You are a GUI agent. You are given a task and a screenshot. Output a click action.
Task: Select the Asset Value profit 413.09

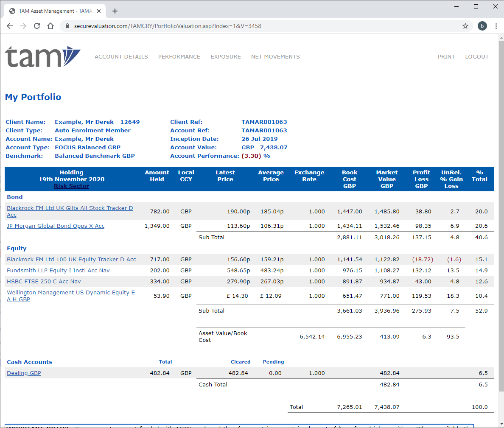pos(389,336)
